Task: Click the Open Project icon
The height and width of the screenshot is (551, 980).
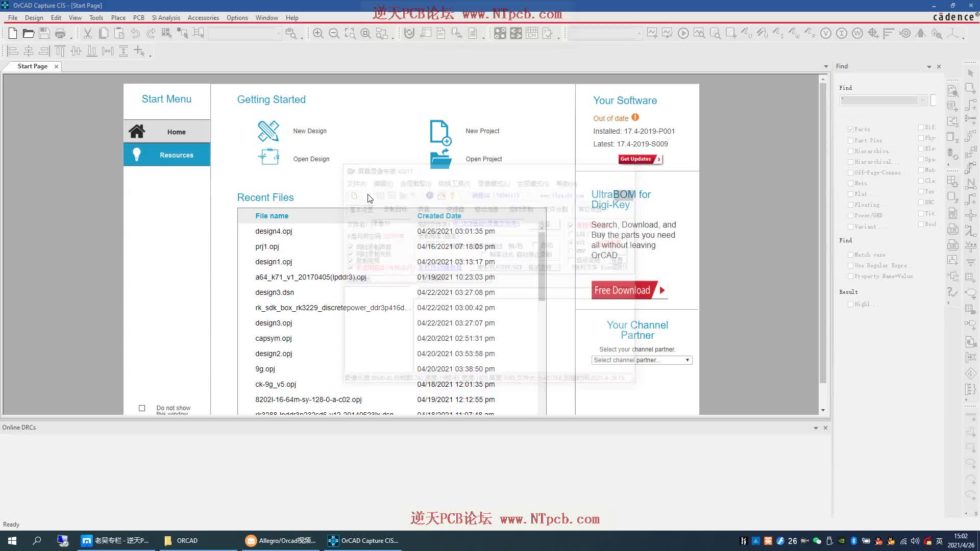Action: 441,159
